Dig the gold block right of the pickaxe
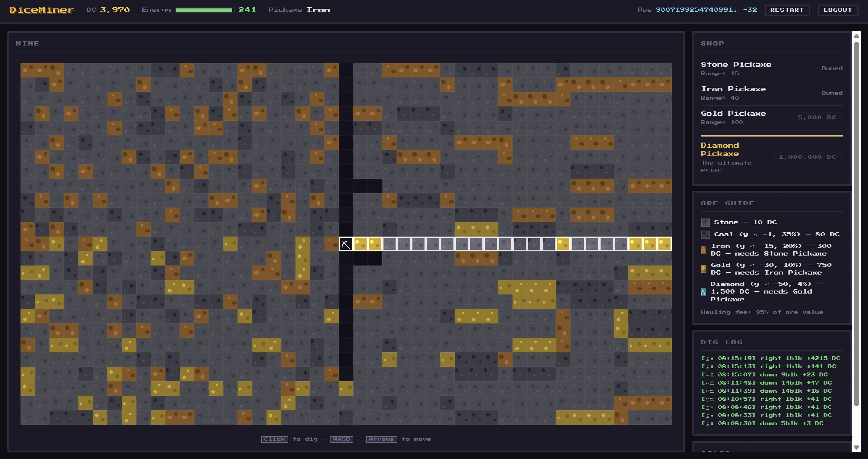 tap(360, 244)
